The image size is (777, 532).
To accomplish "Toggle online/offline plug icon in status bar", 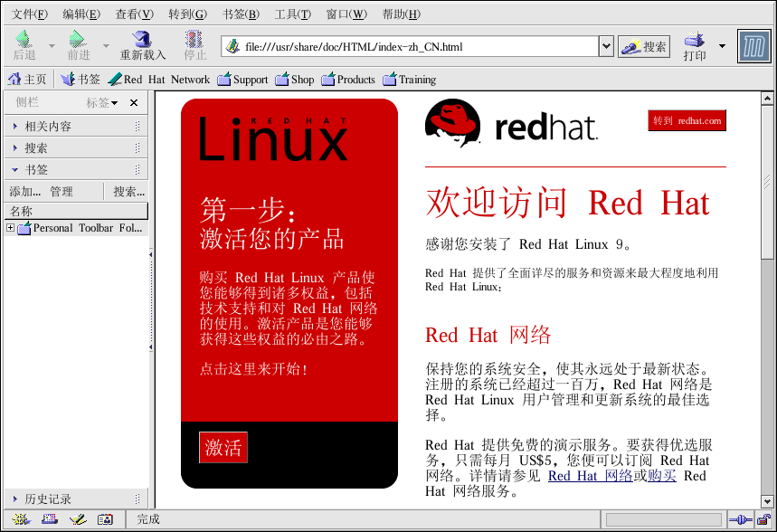I will (x=740, y=519).
